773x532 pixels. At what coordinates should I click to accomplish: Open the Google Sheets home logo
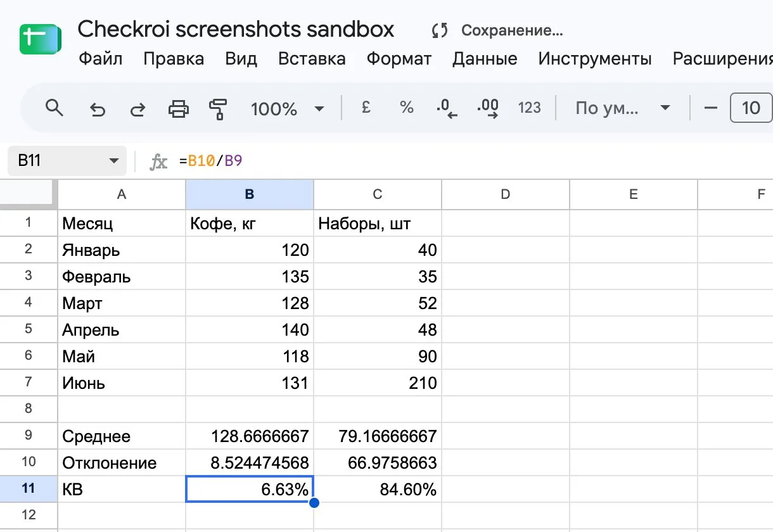[x=40, y=39]
